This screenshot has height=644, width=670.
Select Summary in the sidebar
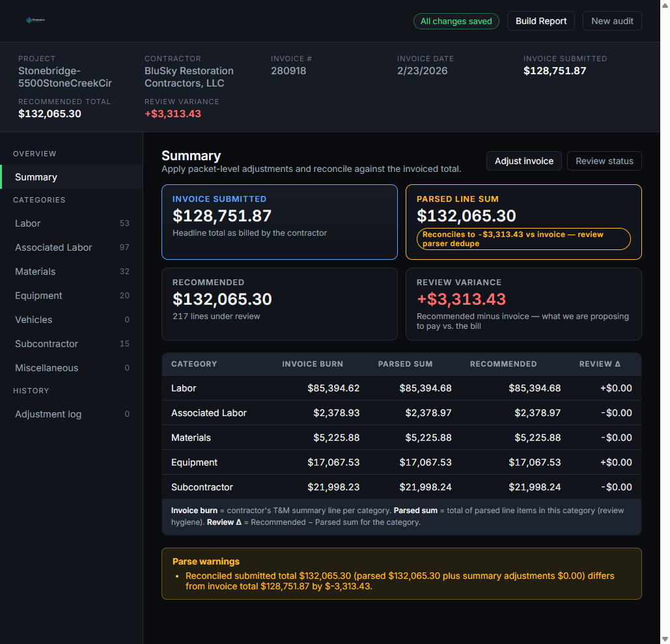click(72, 177)
